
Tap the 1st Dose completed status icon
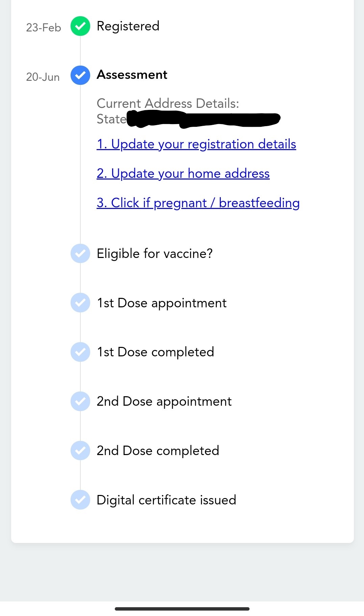click(x=80, y=352)
